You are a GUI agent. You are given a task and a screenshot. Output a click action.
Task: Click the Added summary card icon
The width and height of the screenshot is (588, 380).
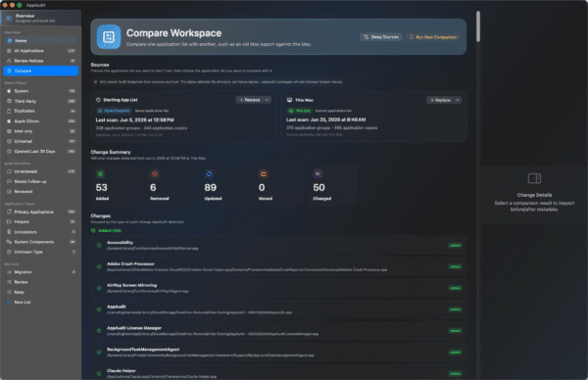point(101,174)
